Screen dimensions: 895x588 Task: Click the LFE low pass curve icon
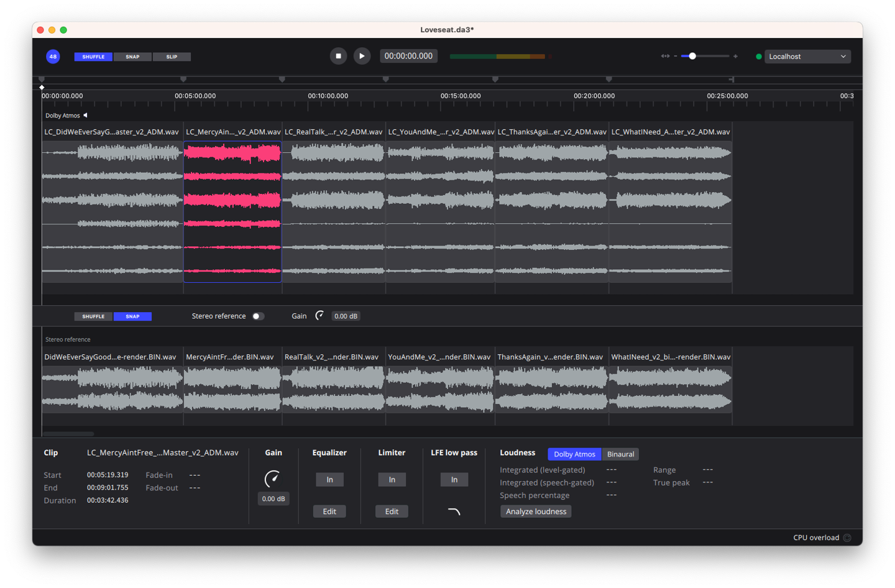(454, 512)
